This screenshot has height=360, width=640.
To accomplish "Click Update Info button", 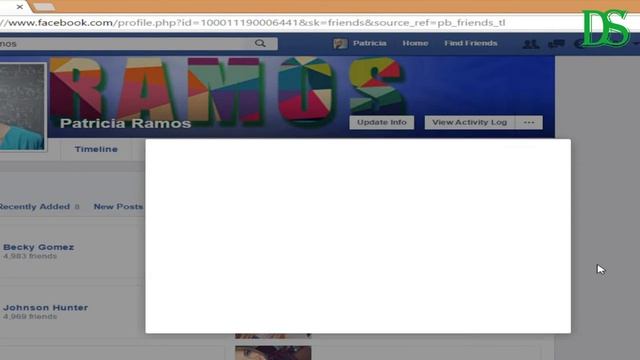I will click(382, 122).
